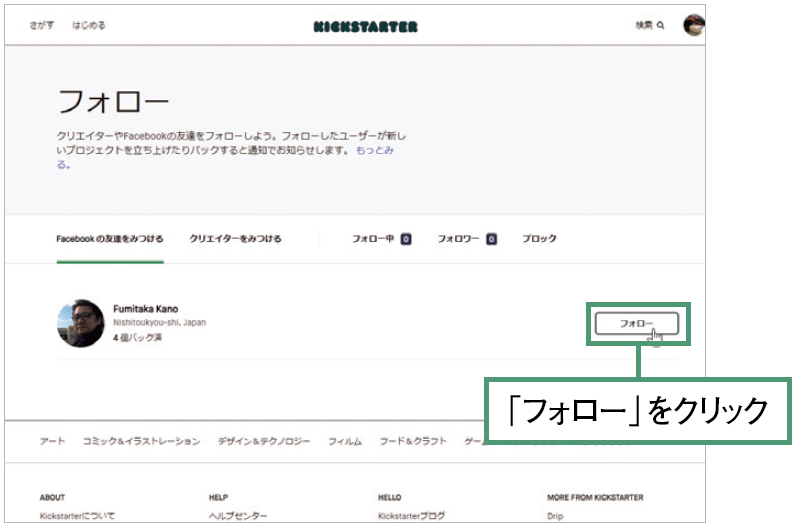The height and width of the screenshot is (528, 796).
Task: Click Nishitoukyou-shi, Japan location text
Action: click(159, 322)
